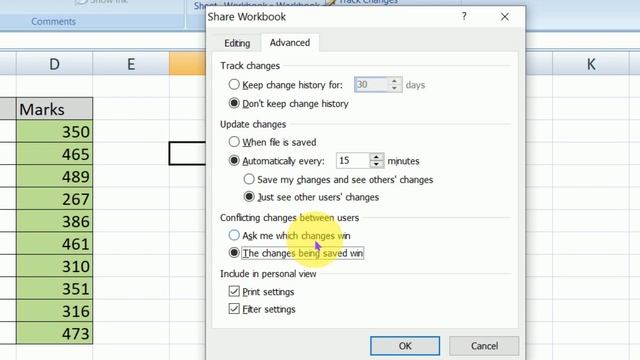Select the cell with value 465

[x=54, y=154]
